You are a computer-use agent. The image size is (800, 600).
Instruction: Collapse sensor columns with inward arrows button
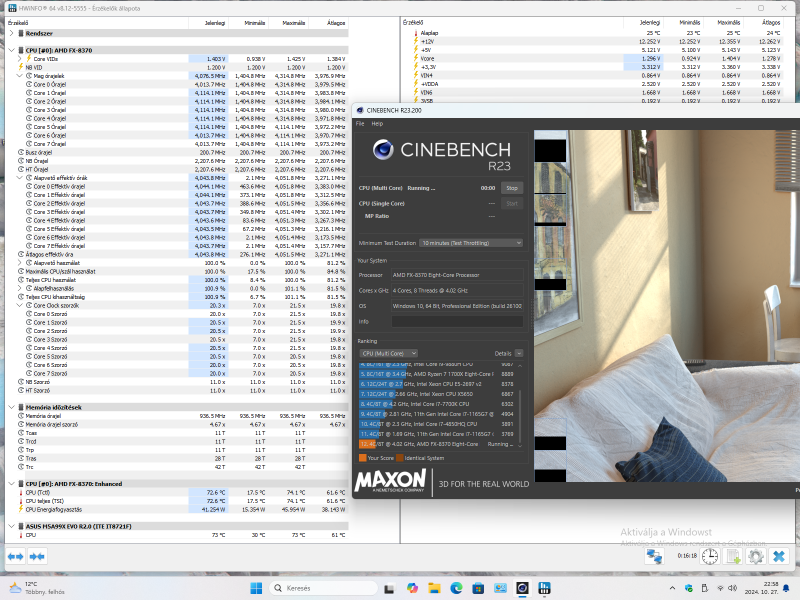pos(37,556)
